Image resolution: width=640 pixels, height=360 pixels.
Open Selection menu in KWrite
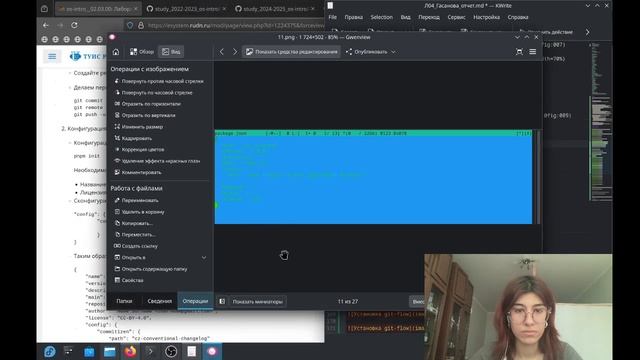(x=382, y=17)
